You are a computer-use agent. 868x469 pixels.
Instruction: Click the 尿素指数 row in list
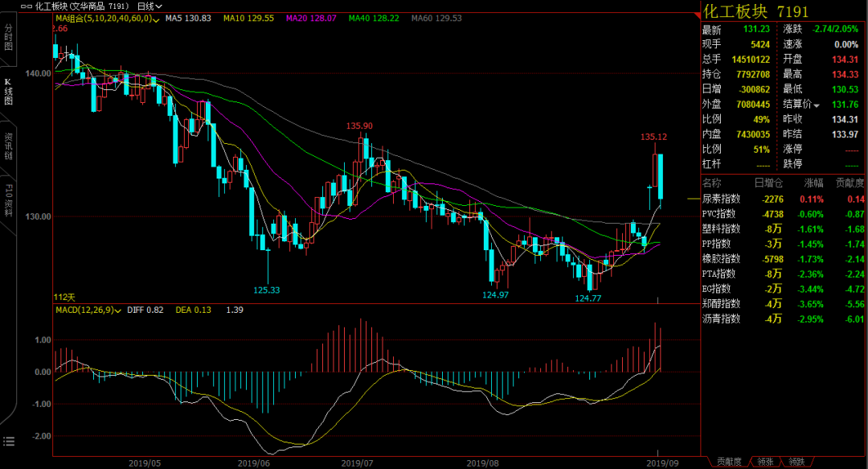tap(784, 199)
